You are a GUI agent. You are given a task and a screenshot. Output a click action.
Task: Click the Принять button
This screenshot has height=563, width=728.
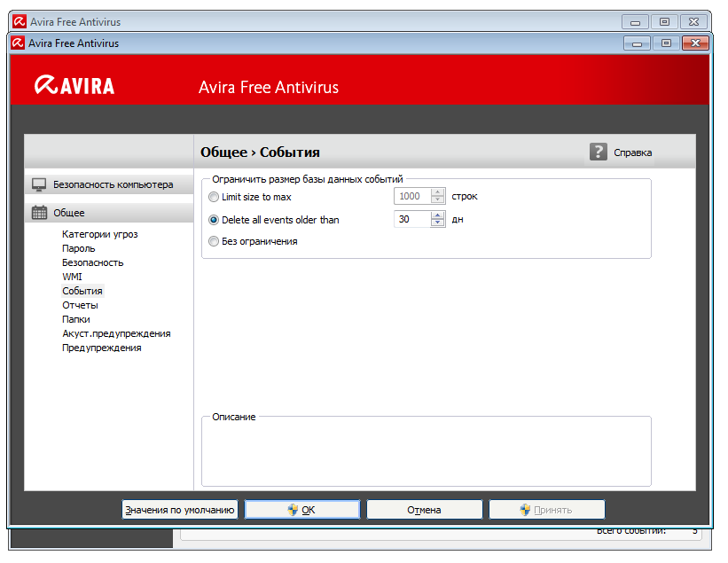tap(547, 510)
